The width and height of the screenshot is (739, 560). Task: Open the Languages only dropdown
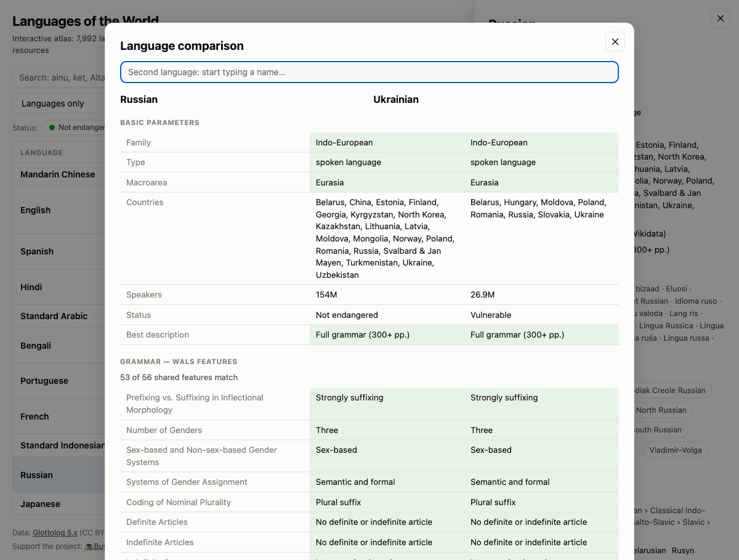[x=59, y=103]
